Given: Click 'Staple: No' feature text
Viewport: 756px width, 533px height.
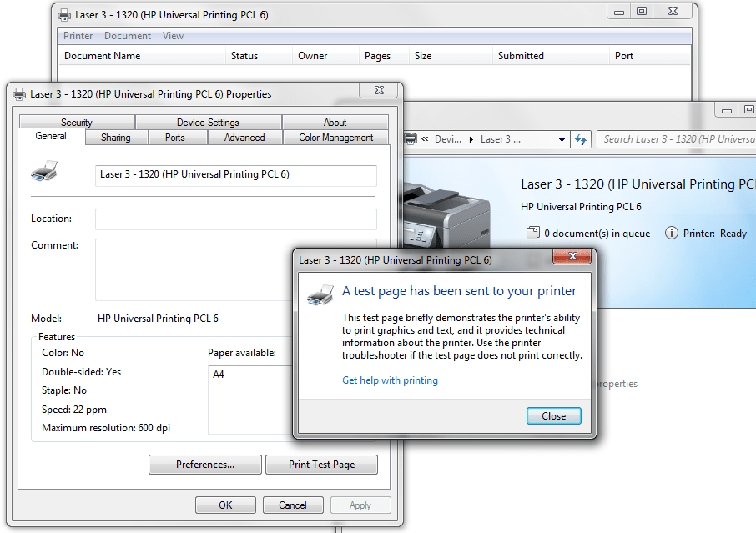Looking at the screenshot, I should point(64,390).
